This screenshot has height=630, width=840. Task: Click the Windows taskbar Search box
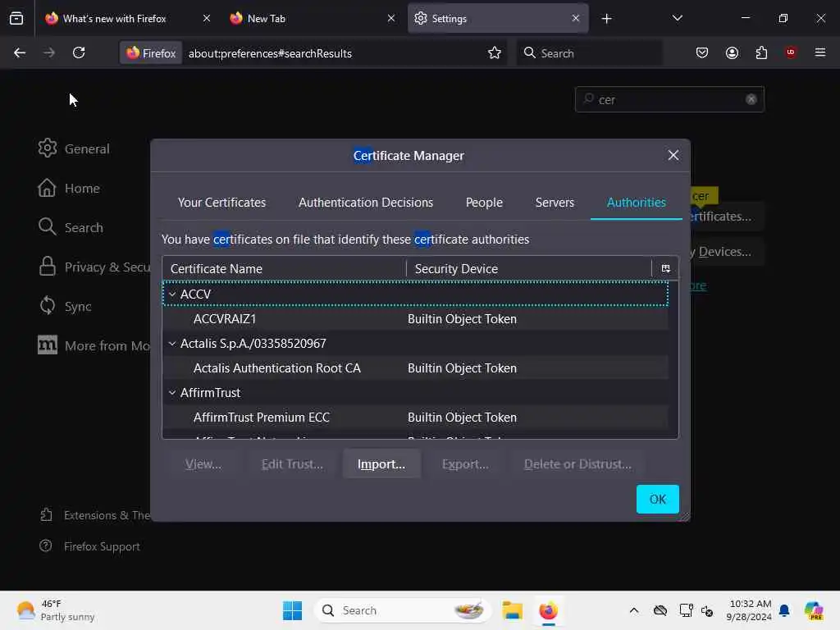pos(402,610)
